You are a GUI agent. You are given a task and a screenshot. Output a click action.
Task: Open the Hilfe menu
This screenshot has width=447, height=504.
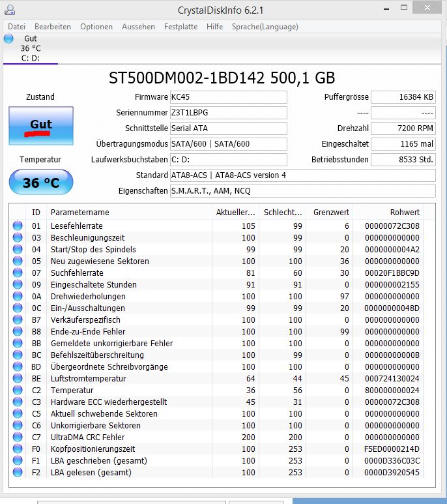[x=215, y=27]
